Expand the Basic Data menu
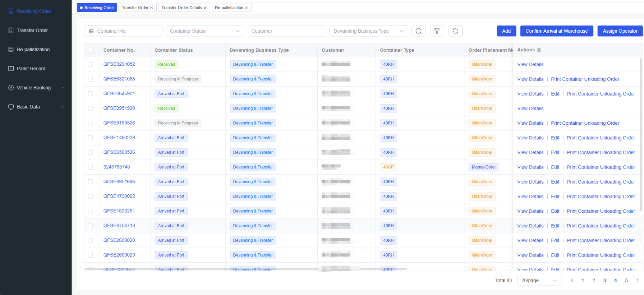Viewport: 644px width, 295px height. pyautogui.click(x=63, y=107)
